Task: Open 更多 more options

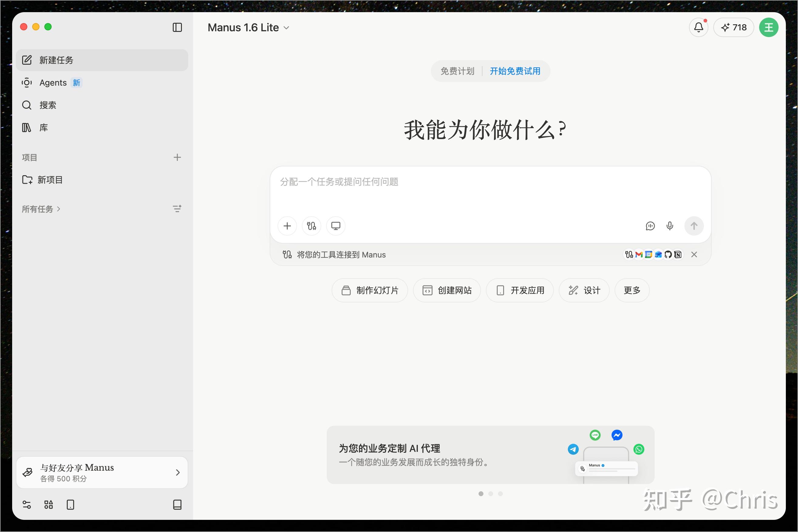Action: [632, 290]
